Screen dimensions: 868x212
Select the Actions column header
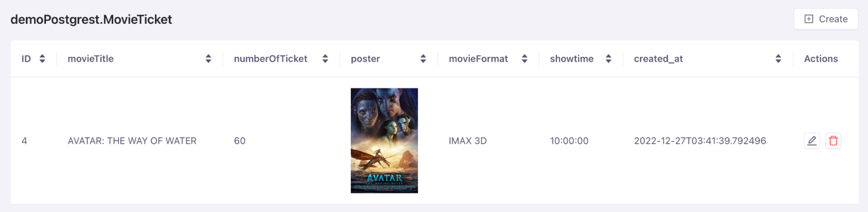coord(820,59)
